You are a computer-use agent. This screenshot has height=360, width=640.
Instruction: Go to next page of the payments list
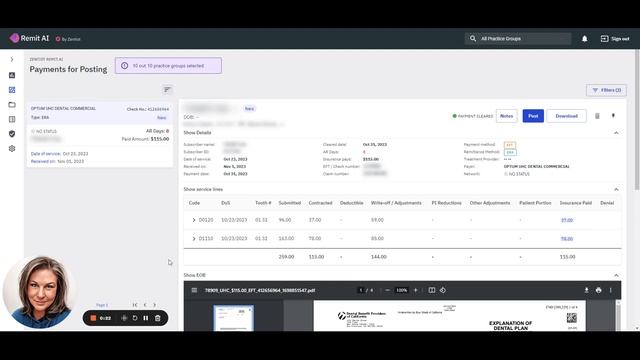tap(155, 305)
